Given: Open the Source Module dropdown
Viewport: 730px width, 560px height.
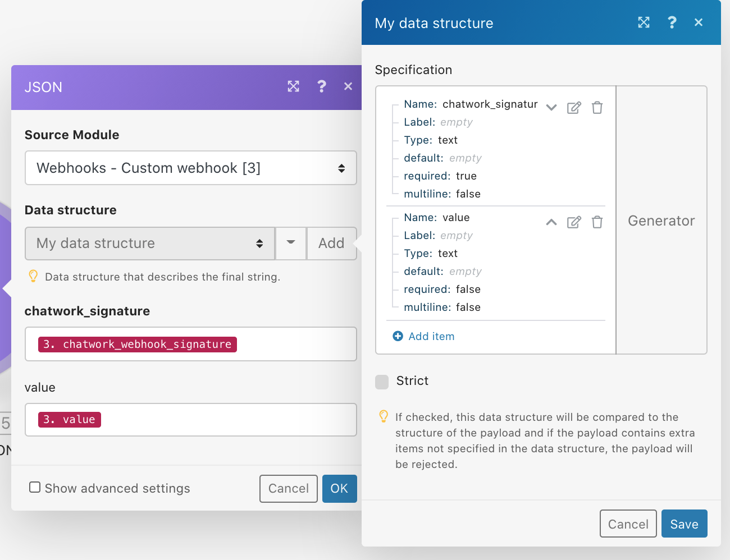Looking at the screenshot, I should (x=191, y=168).
